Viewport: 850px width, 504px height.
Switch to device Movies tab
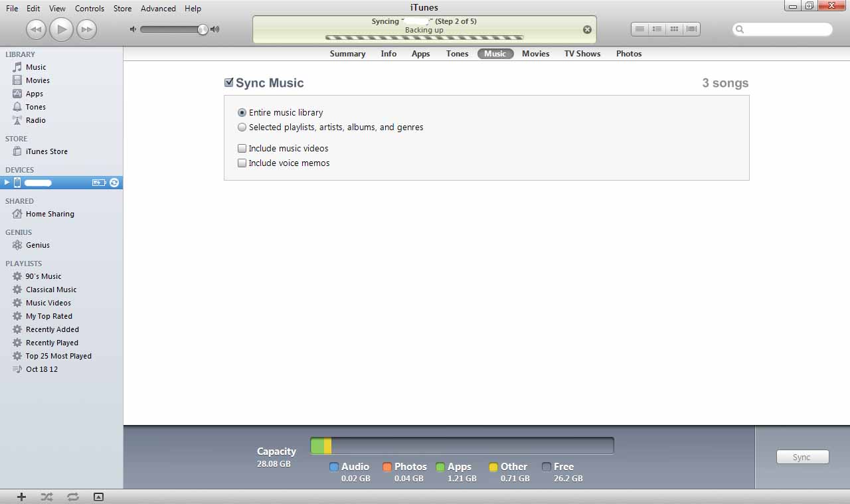click(535, 54)
